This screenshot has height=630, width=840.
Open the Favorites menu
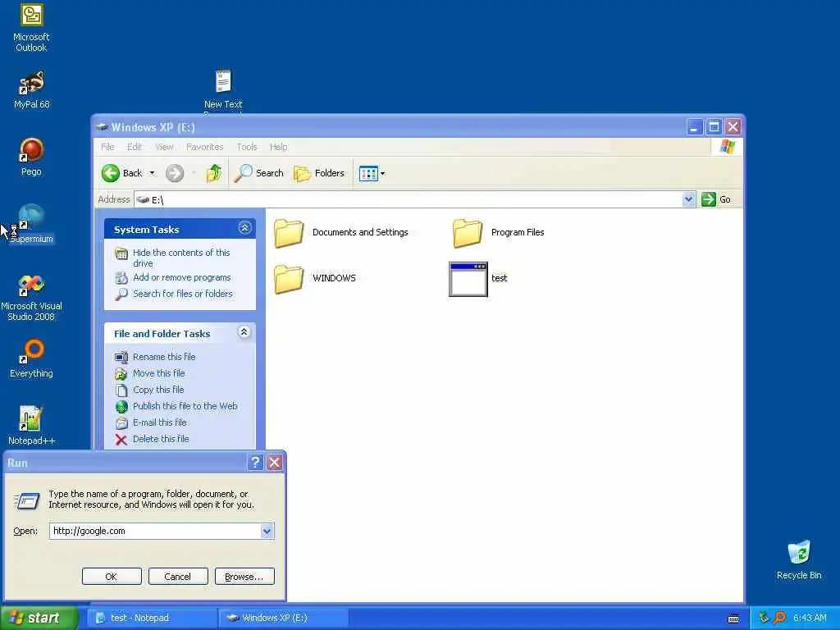[x=204, y=147]
